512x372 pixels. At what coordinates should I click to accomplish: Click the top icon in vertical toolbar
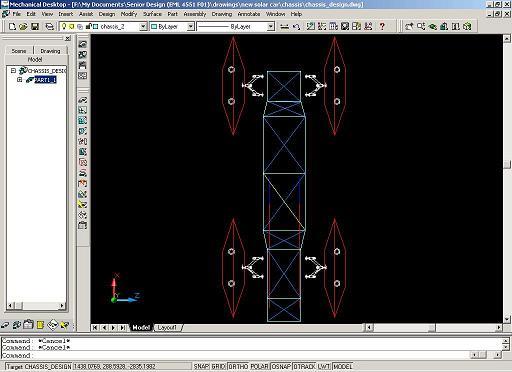(83, 44)
